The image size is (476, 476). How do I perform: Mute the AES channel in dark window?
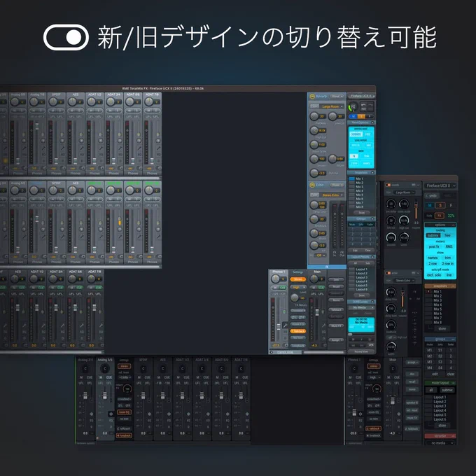[x=159, y=377]
